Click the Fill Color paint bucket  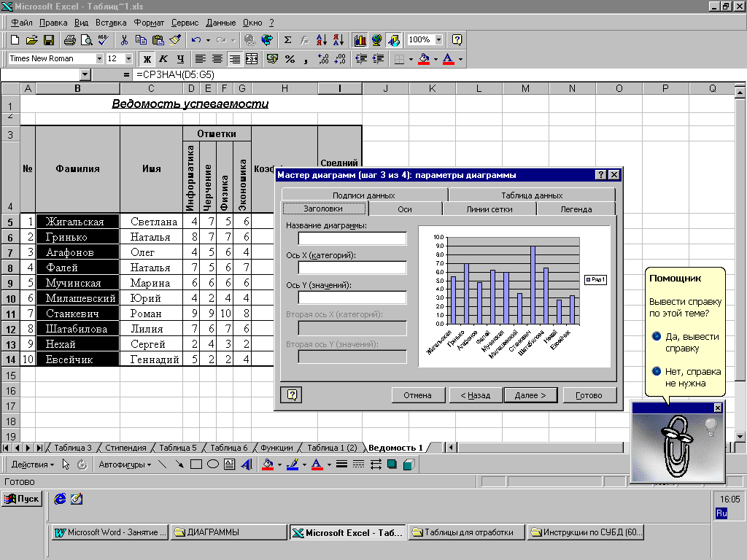tap(424, 59)
